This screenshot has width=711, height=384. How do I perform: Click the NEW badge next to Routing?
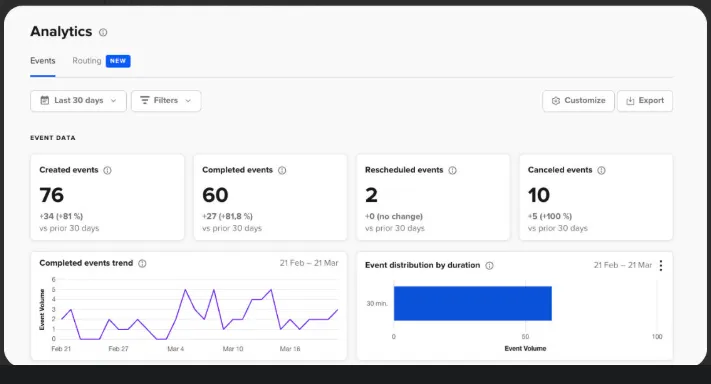(118, 61)
